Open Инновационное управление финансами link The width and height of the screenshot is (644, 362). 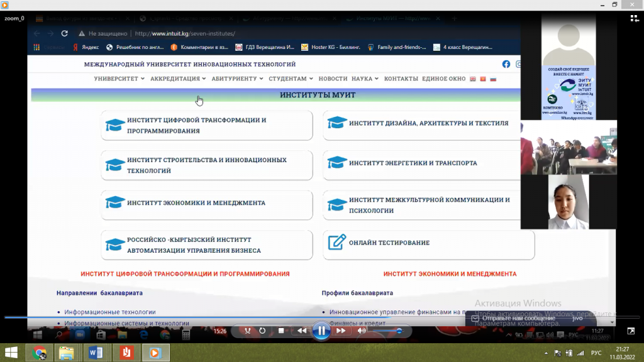[x=397, y=312]
